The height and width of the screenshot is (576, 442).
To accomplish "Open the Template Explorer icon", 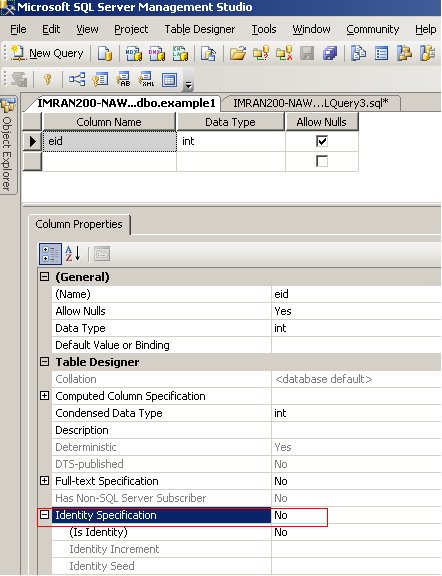I will 427,54.
